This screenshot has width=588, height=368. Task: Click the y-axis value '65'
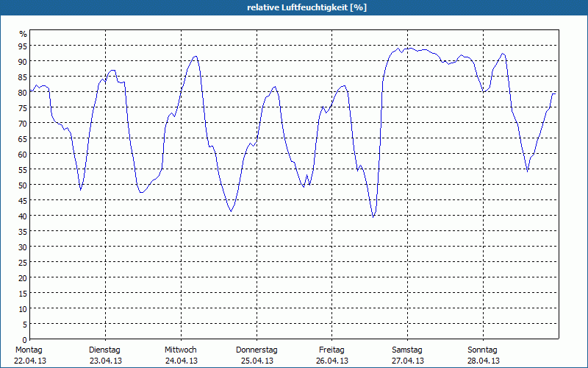23,139
